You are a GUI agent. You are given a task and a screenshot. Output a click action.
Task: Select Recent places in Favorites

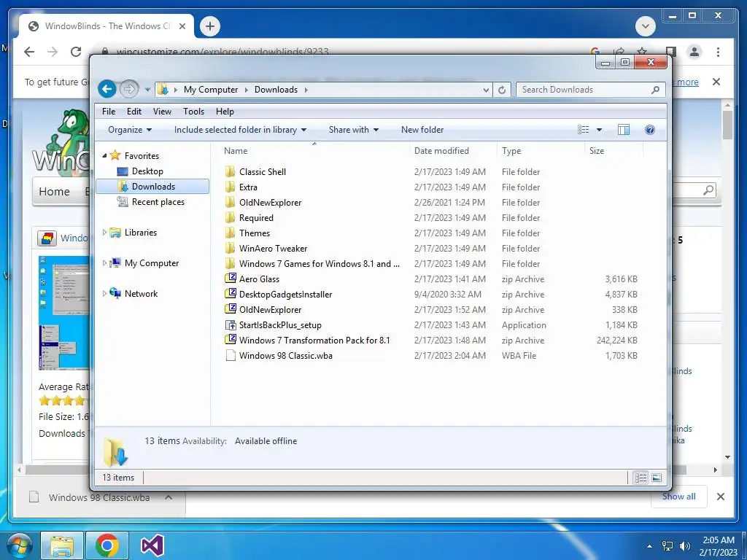pyautogui.click(x=158, y=202)
